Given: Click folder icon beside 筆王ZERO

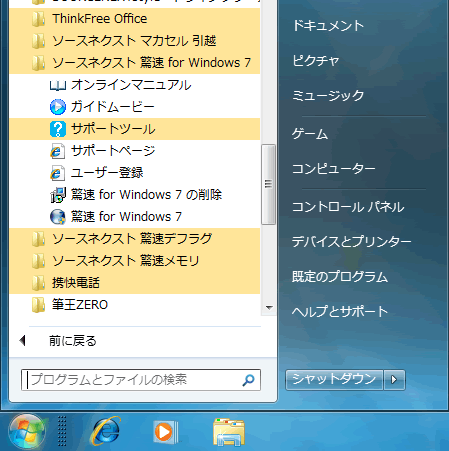Looking at the screenshot, I should click(39, 305).
